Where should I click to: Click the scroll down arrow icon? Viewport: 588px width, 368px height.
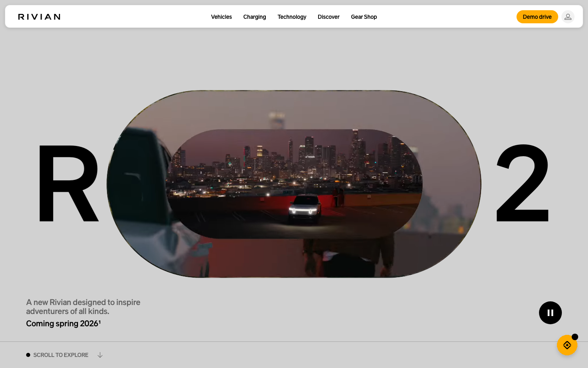click(100, 355)
